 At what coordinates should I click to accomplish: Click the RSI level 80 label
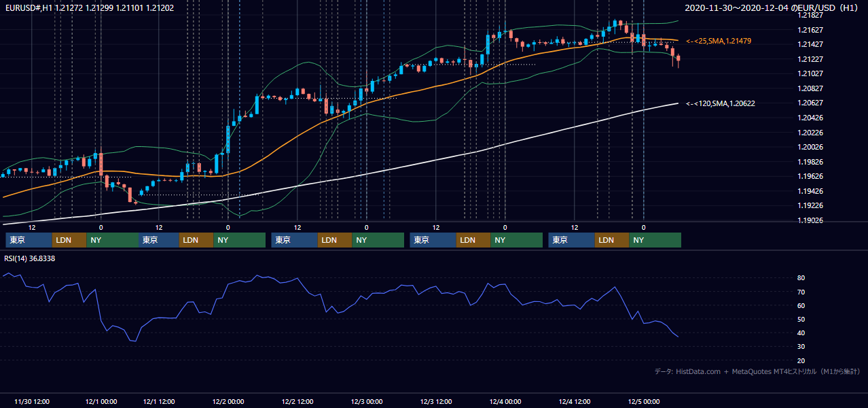pyautogui.click(x=801, y=278)
